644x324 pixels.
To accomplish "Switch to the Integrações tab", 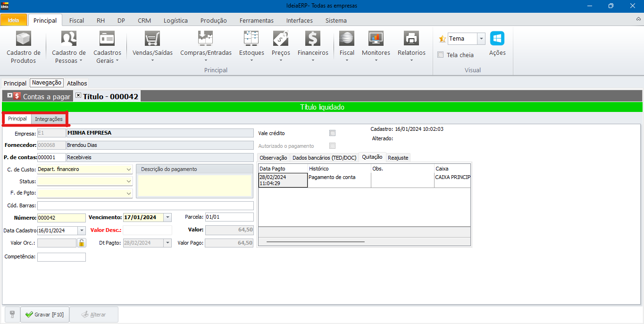I will pyautogui.click(x=49, y=119).
